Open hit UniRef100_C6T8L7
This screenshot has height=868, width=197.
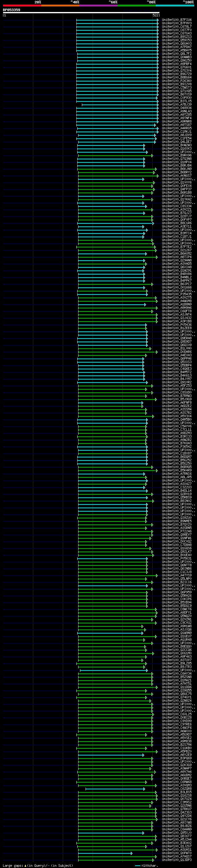click(x=177, y=26)
